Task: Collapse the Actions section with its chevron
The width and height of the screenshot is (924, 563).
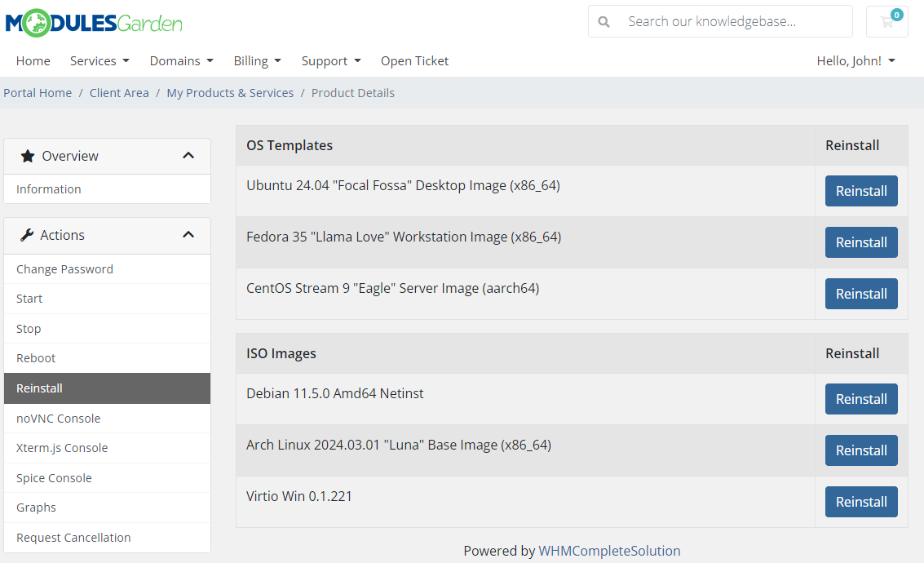Action: coord(188,235)
